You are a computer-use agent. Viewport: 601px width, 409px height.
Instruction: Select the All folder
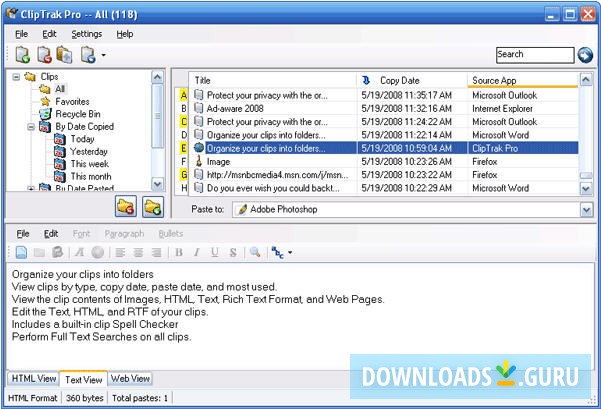(60, 89)
